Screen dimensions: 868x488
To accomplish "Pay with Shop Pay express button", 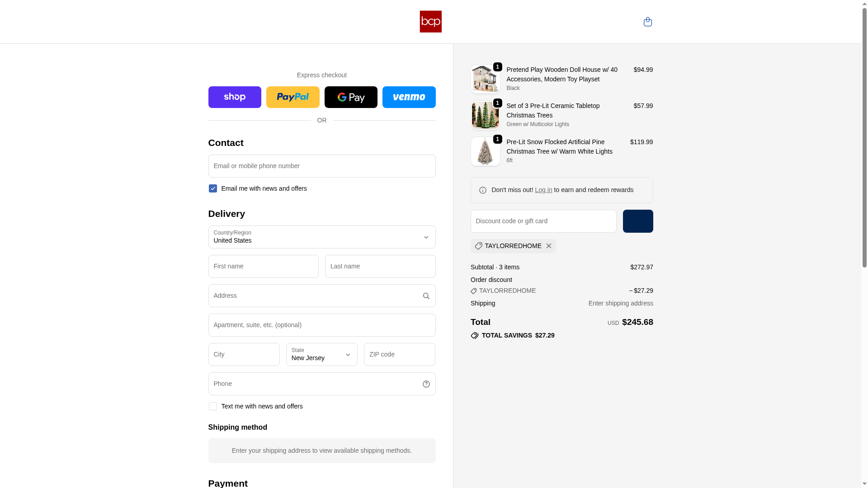I will click(x=235, y=97).
